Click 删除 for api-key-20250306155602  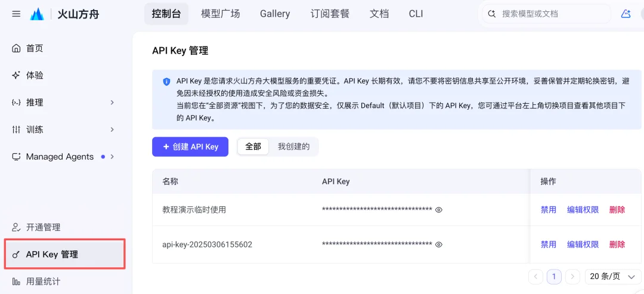click(617, 245)
